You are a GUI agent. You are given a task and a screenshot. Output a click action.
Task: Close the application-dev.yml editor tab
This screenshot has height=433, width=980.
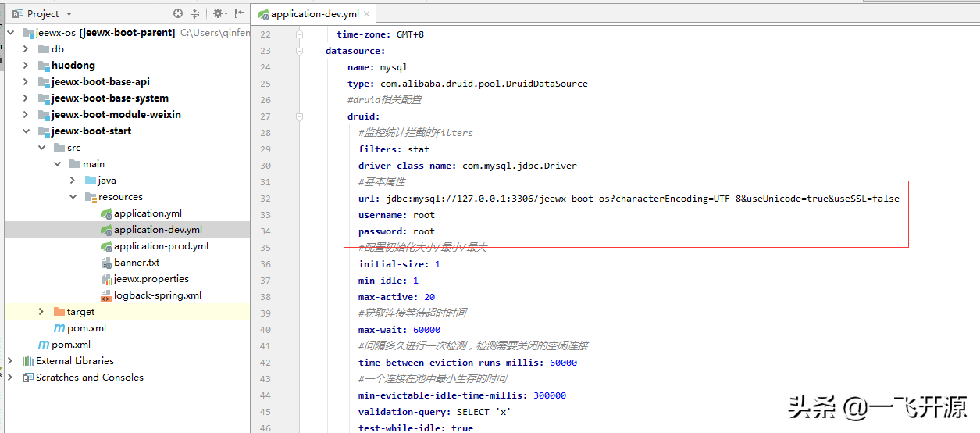pos(365,14)
